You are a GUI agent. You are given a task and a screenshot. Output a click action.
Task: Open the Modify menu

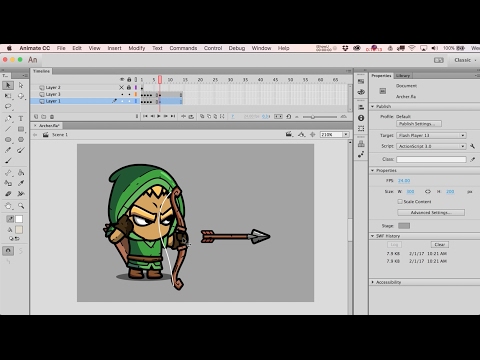(x=137, y=48)
